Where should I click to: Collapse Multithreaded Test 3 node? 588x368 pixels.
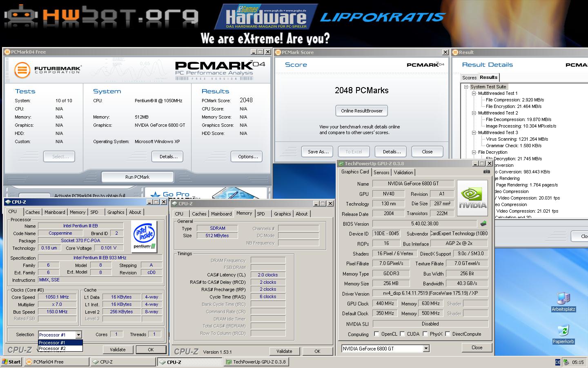474,132
